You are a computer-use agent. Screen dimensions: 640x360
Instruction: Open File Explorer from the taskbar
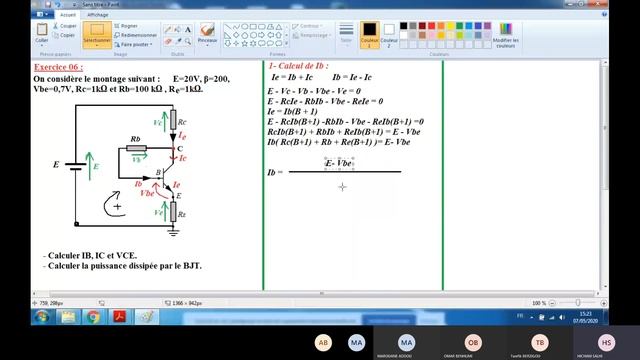(69, 317)
